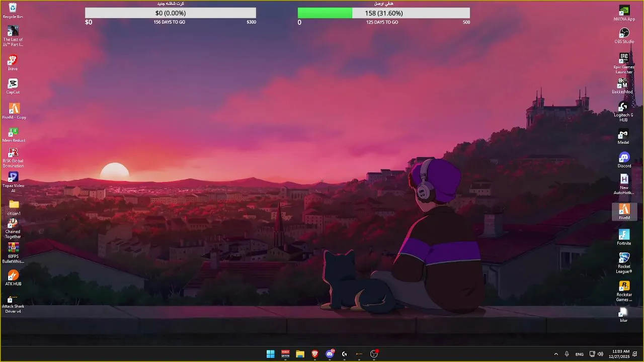Open the Recycle Bin desktop icon
The image size is (644, 362).
(x=13, y=11)
